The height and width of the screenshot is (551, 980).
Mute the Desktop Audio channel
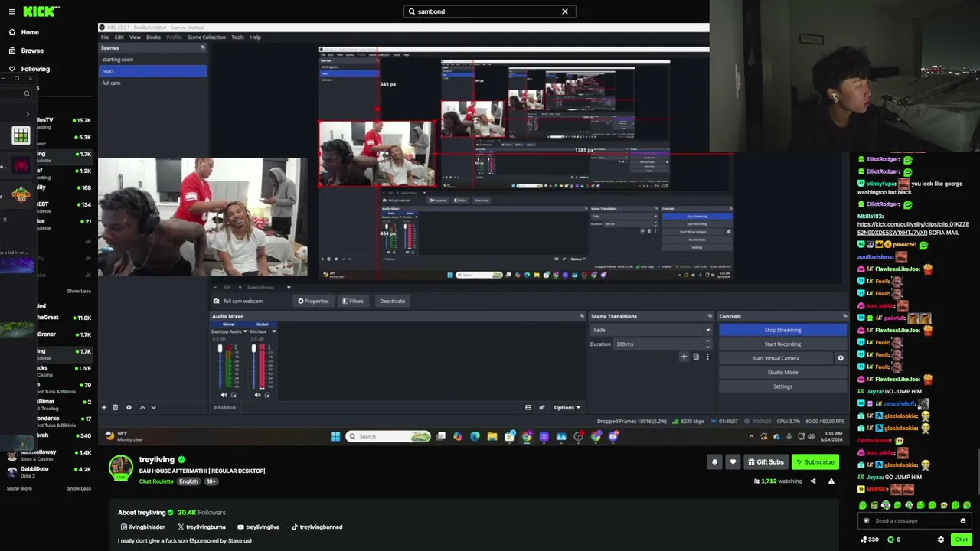(x=224, y=395)
